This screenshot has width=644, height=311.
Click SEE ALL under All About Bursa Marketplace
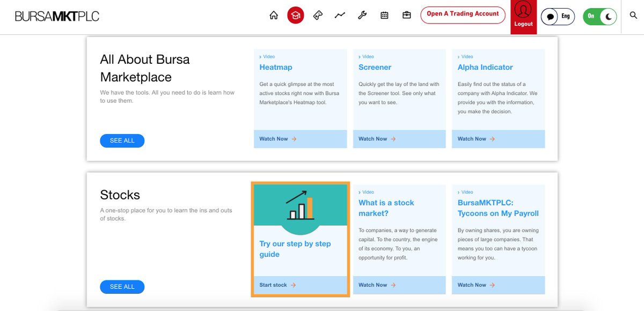[122, 140]
